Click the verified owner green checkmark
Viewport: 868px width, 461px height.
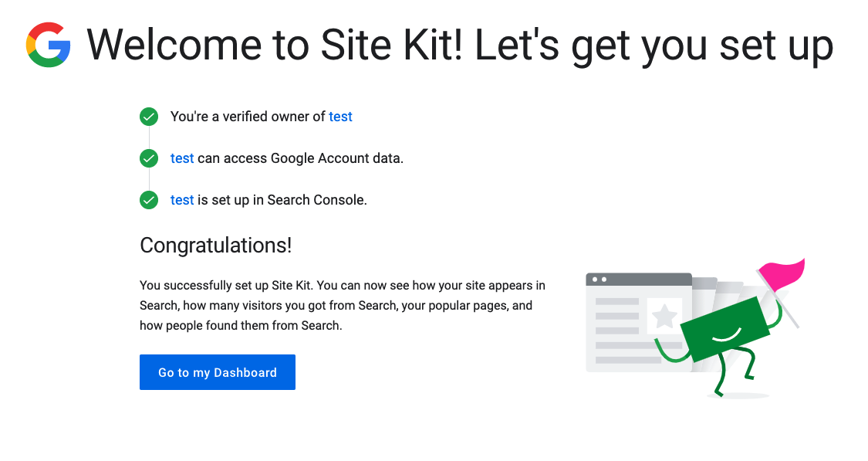[149, 117]
